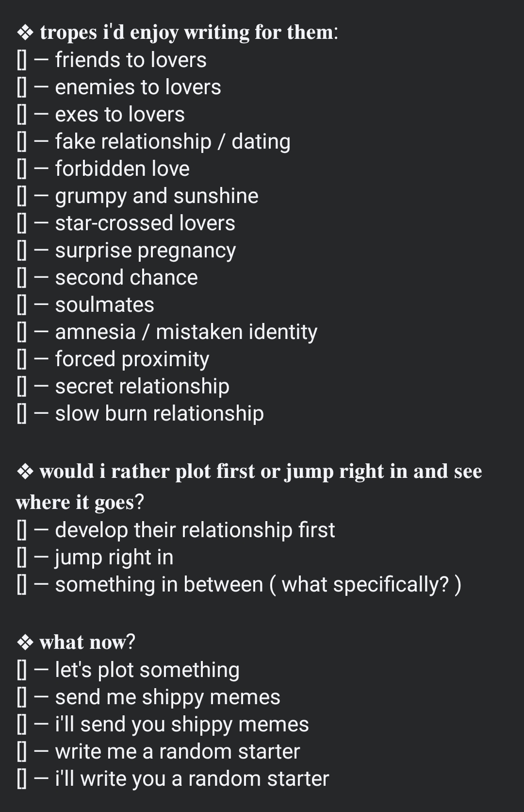This screenshot has height=812, width=524.
Task: Tick the 'grumpy and sunshine' checkbox
Action: (x=22, y=197)
